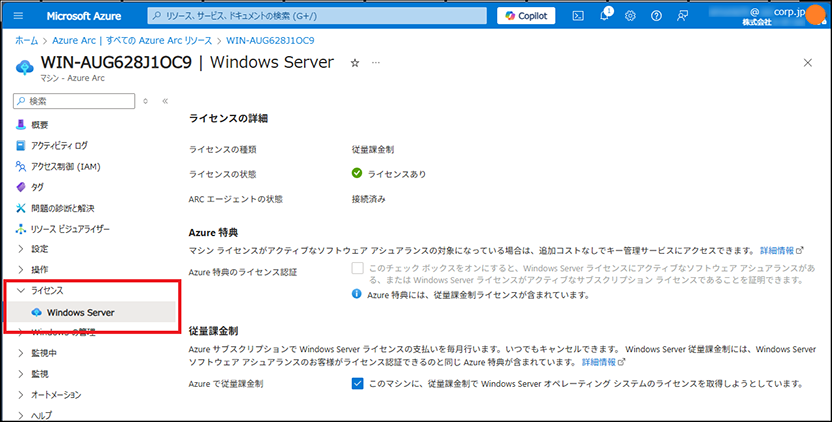Open リソース ビジュアライザー in sidebar
This screenshot has width=832, height=422.
coord(70,229)
